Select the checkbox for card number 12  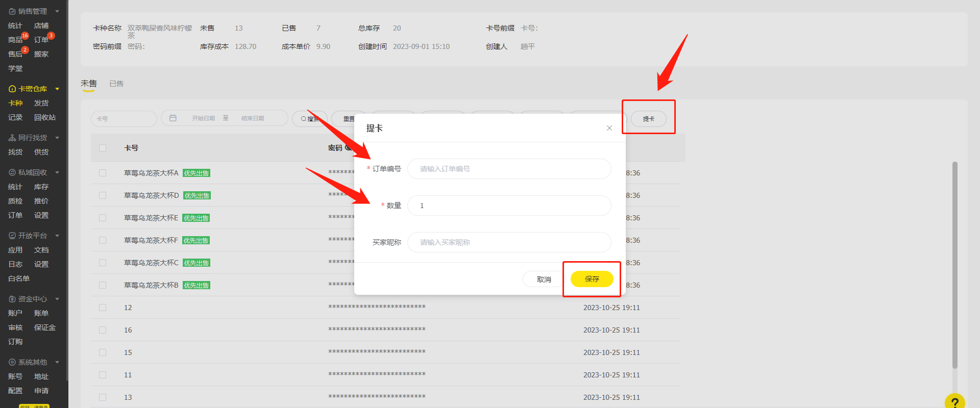click(103, 308)
